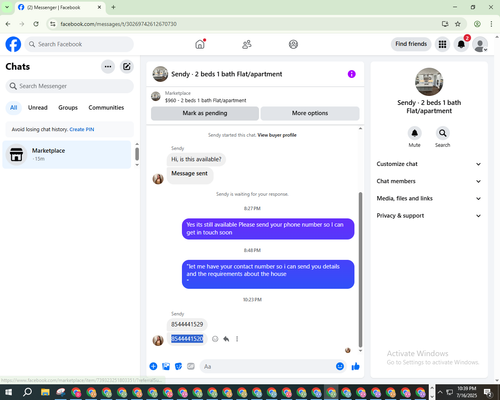Click the first 8544441529 message

pos(187,324)
